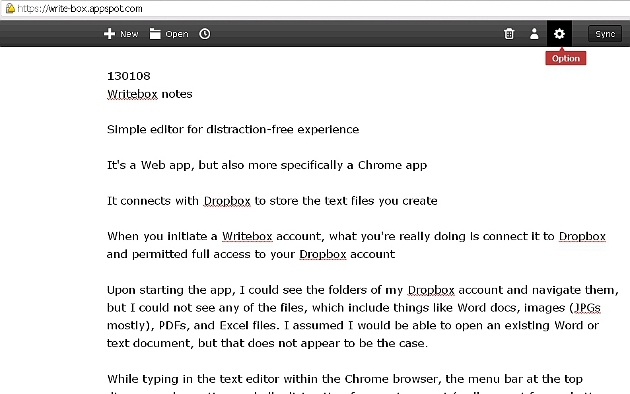Click the line "It's a Web app, but also"
This screenshot has height=394, width=630.
coord(267,165)
